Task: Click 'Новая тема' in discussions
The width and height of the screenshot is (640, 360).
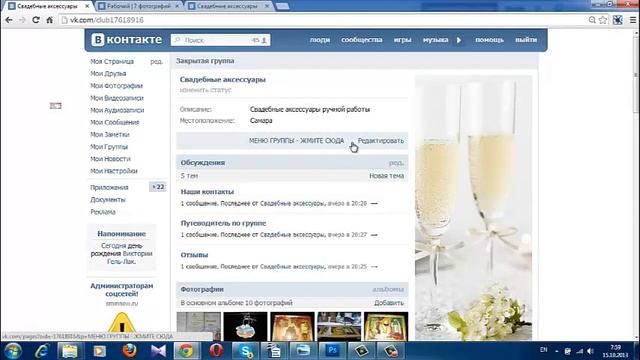Action: click(x=387, y=176)
